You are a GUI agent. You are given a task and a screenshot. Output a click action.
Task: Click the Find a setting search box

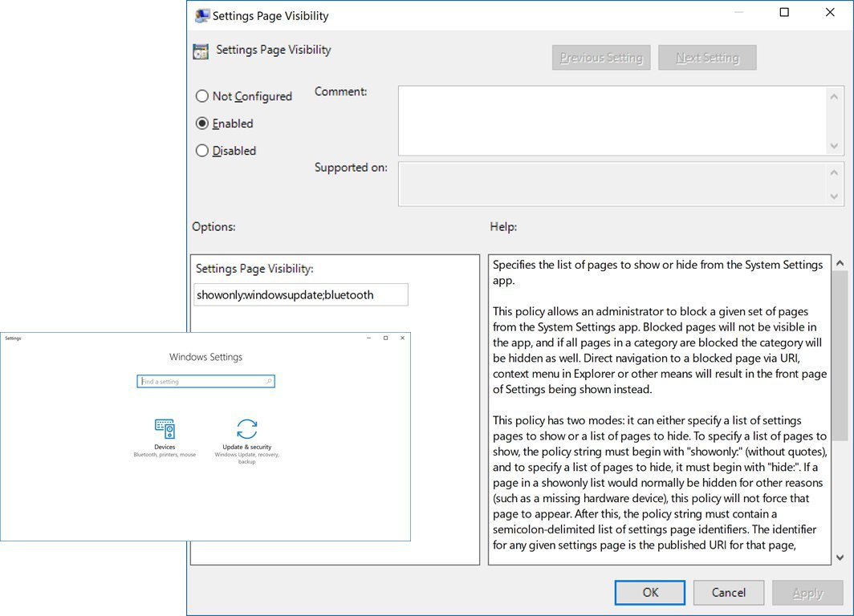[205, 382]
